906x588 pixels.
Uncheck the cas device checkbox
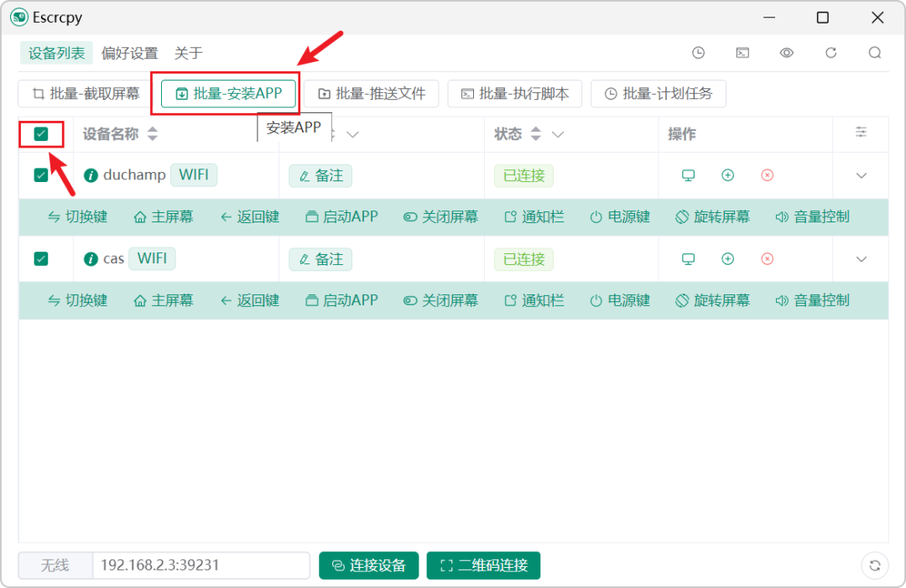40,258
